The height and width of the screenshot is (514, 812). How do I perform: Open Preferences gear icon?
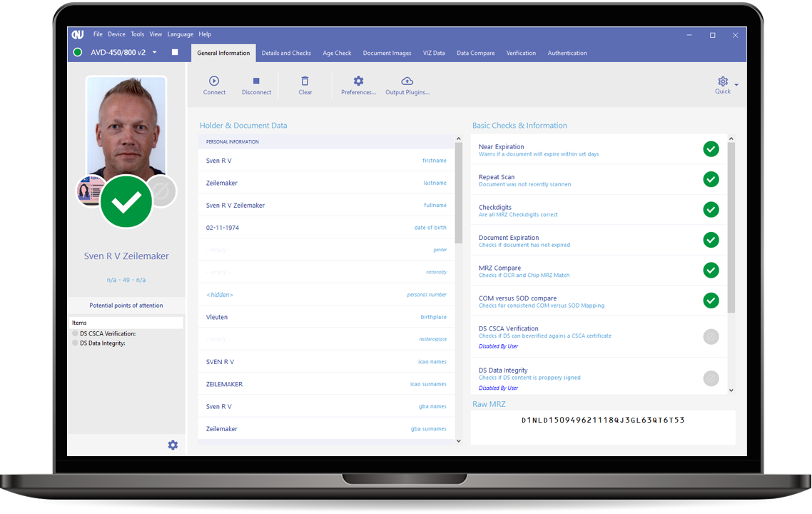[358, 81]
